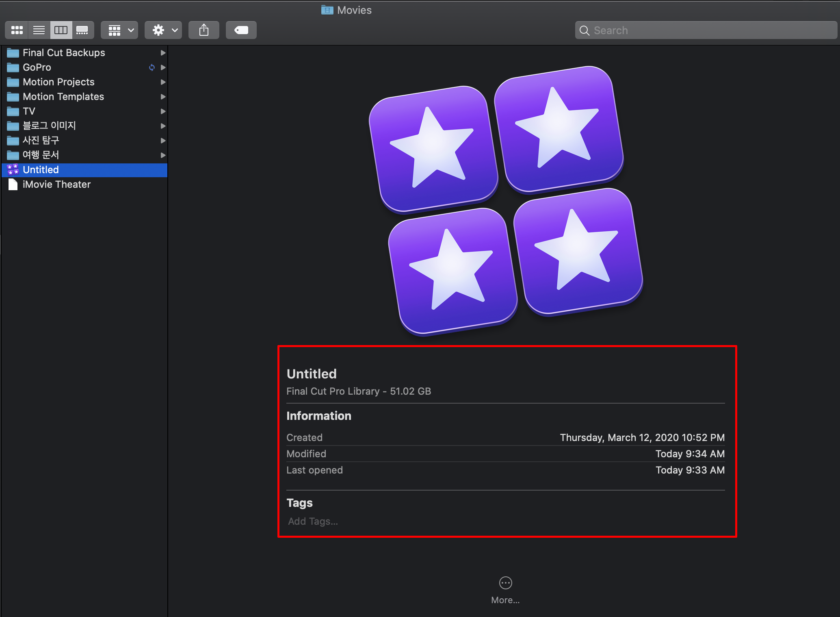Select the GoPro folder
This screenshot has height=617, width=840.
coord(37,67)
